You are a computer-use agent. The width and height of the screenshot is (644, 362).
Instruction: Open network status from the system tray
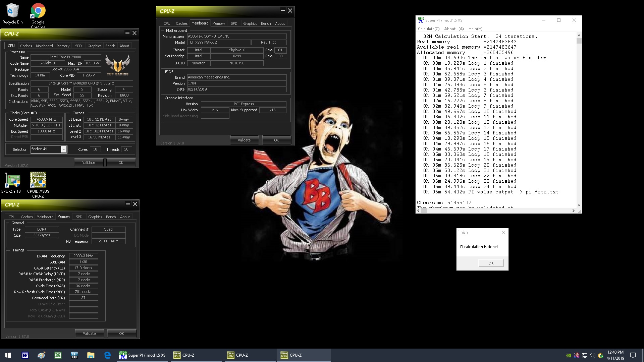click(x=585, y=355)
